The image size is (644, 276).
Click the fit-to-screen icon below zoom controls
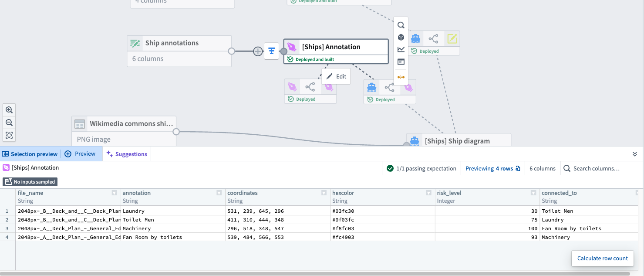(x=9, y=135)
